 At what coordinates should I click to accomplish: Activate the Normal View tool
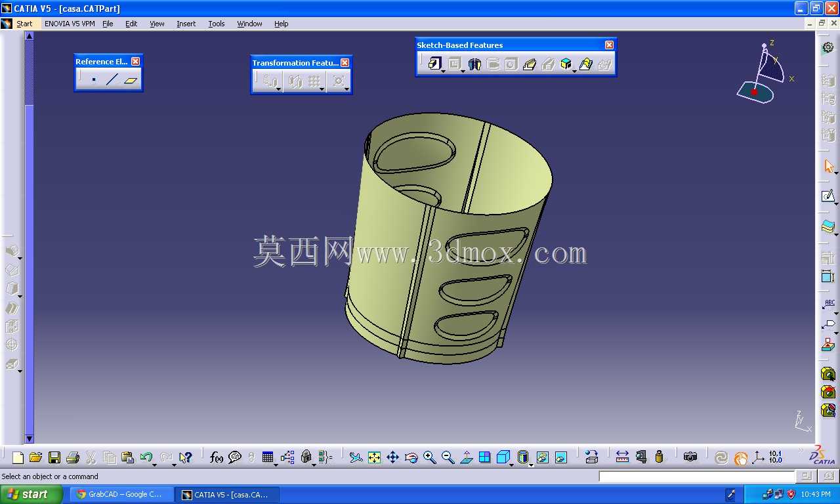coord(466,457)
